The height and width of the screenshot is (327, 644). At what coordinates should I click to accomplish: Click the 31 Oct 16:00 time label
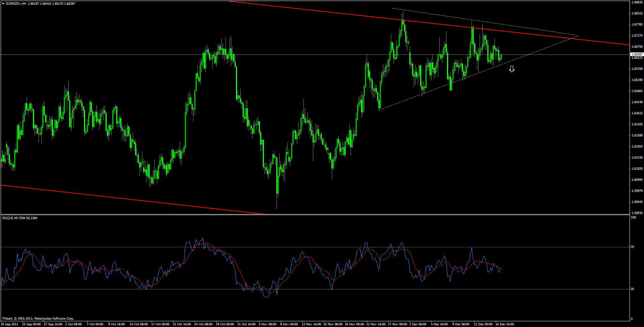(x=246, y=324)
